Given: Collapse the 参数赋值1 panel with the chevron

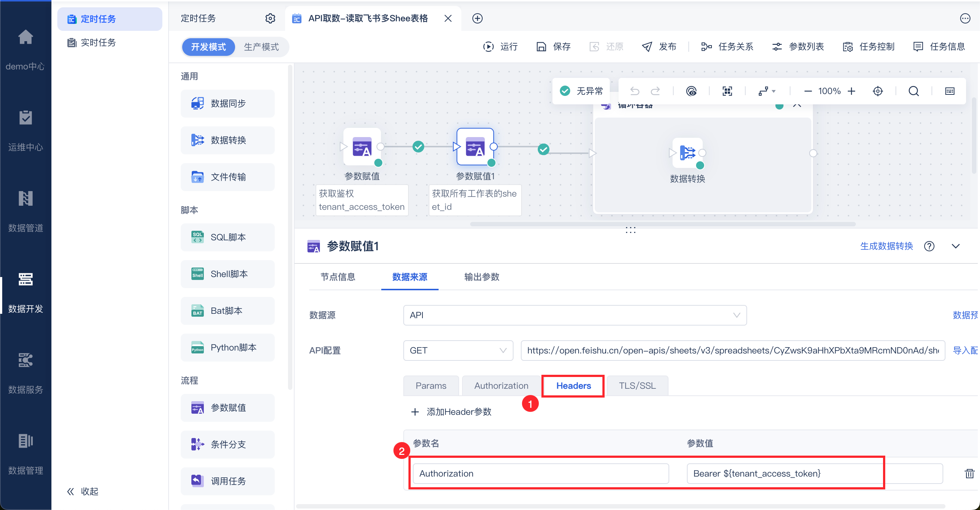Looking at the screenshot, I should [956, 246].
